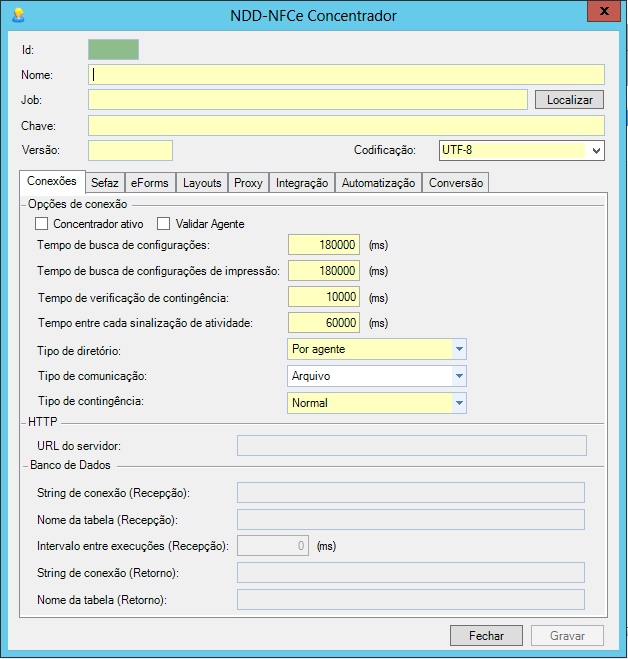Click the 'NDD-NFCe Concentrador' window title
Image resolution: width=628 pixels, height=659 pixels.
[x=313, y=16]
